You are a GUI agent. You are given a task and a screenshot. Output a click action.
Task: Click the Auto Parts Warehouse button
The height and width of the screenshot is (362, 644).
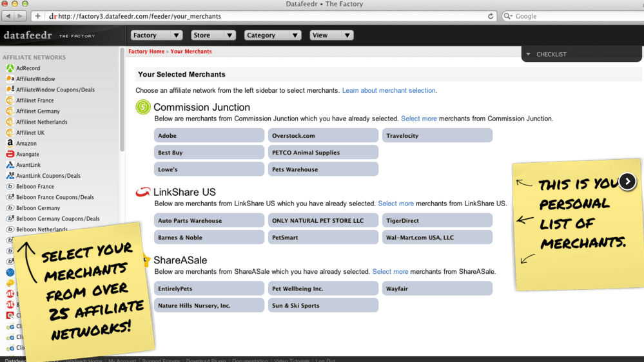coord(209,220)
